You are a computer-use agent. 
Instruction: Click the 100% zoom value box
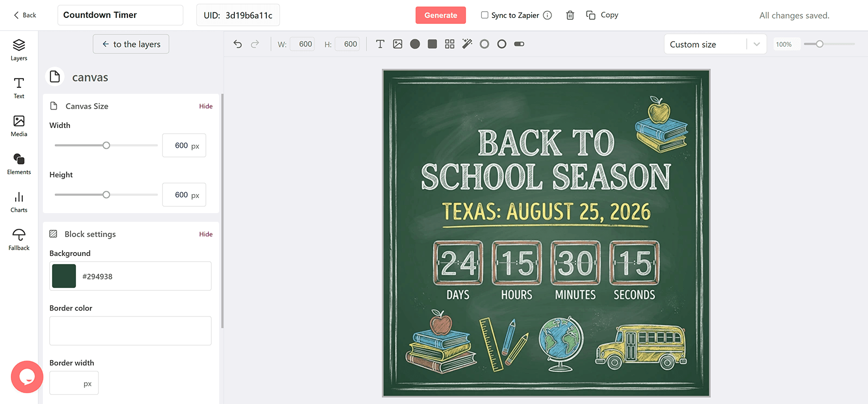tap(786, 44)
